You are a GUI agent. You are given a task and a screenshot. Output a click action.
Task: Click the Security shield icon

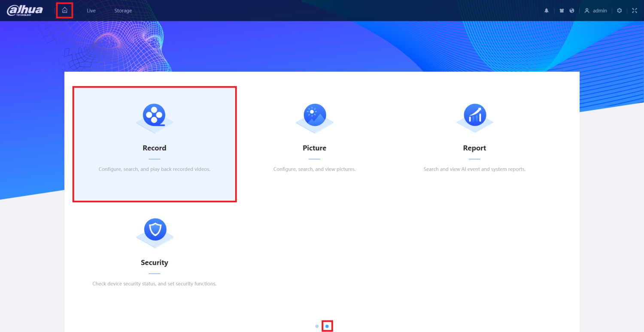click(155, 230)
